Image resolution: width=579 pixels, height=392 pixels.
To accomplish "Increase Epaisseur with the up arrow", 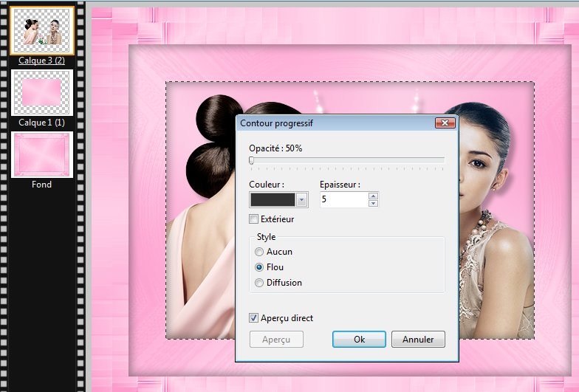I will pos(373,196).
